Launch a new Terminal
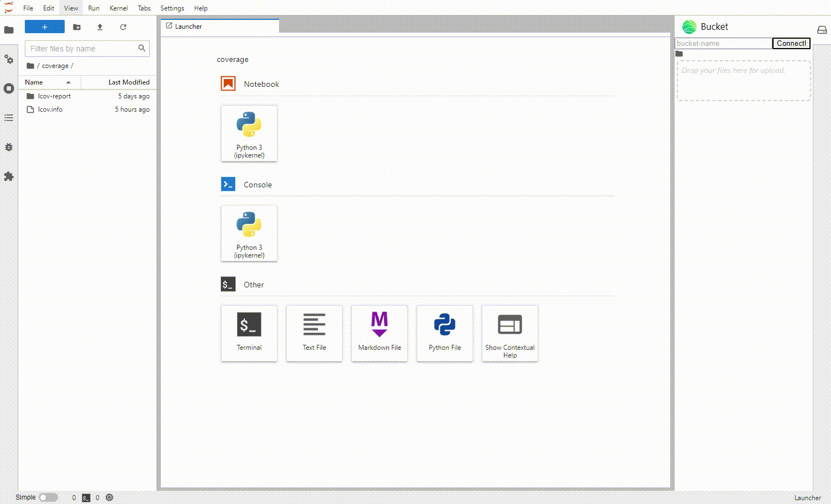 pos(249,333)
